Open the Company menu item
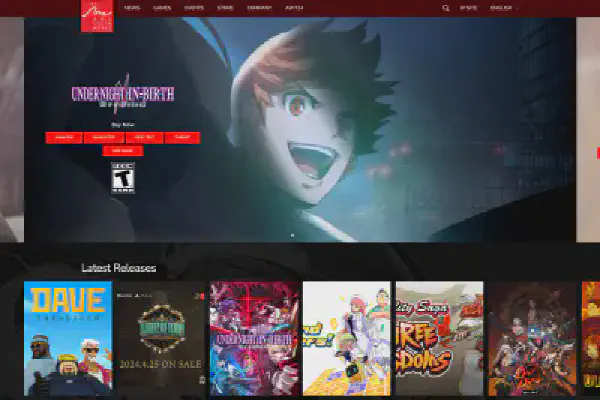The height and width of the screenshot is (400, 600). (259, 8)
